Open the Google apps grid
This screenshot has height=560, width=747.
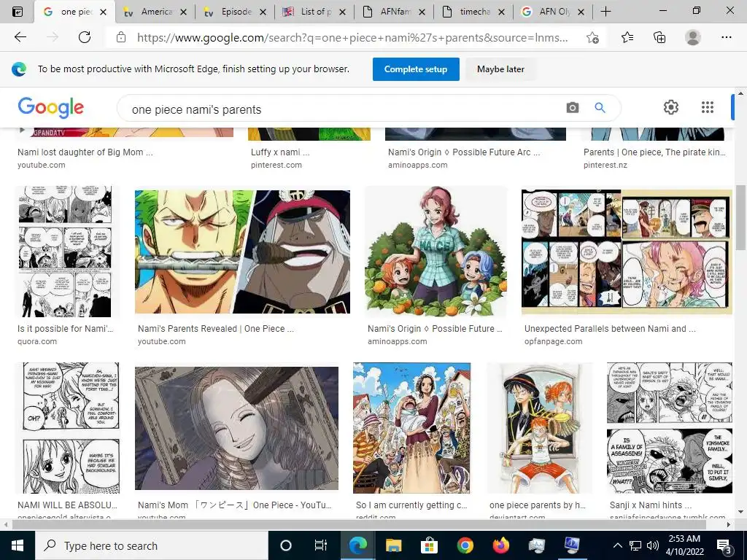click(x=708, y=107)
